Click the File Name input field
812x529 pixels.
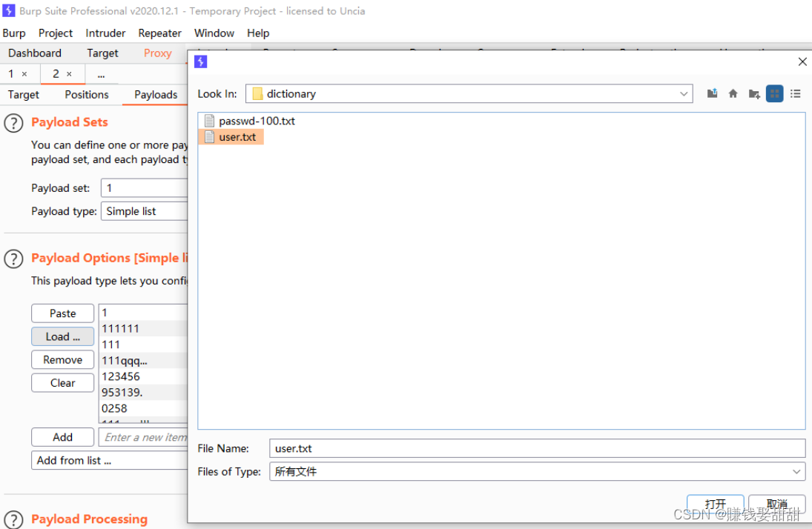coord(537,448)
